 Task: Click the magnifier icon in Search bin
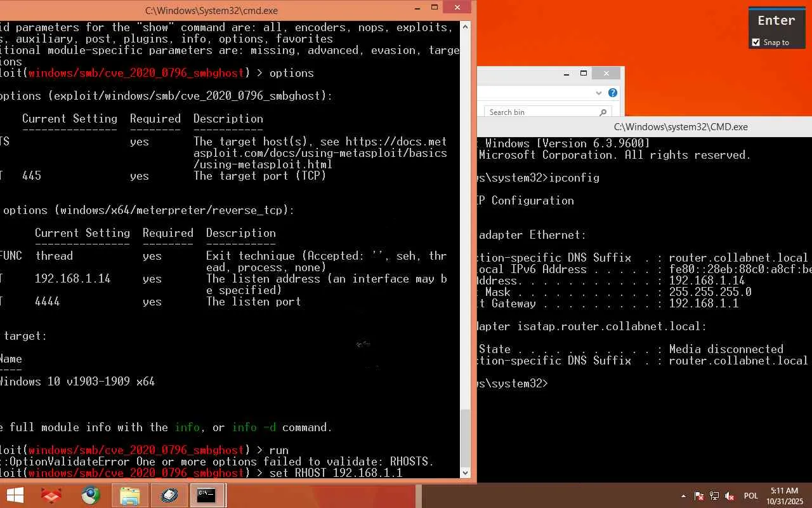coord(603,112)
